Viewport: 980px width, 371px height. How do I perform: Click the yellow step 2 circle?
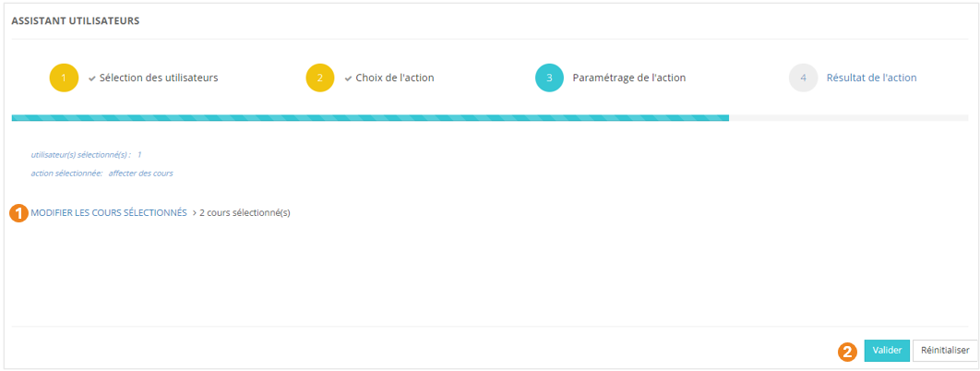click(319, 78)
